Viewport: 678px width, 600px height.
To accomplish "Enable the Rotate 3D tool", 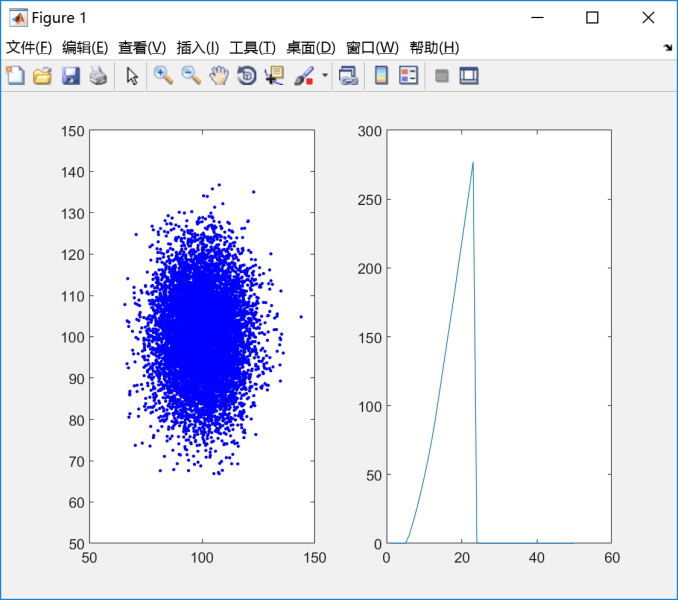I will (247, 76).
